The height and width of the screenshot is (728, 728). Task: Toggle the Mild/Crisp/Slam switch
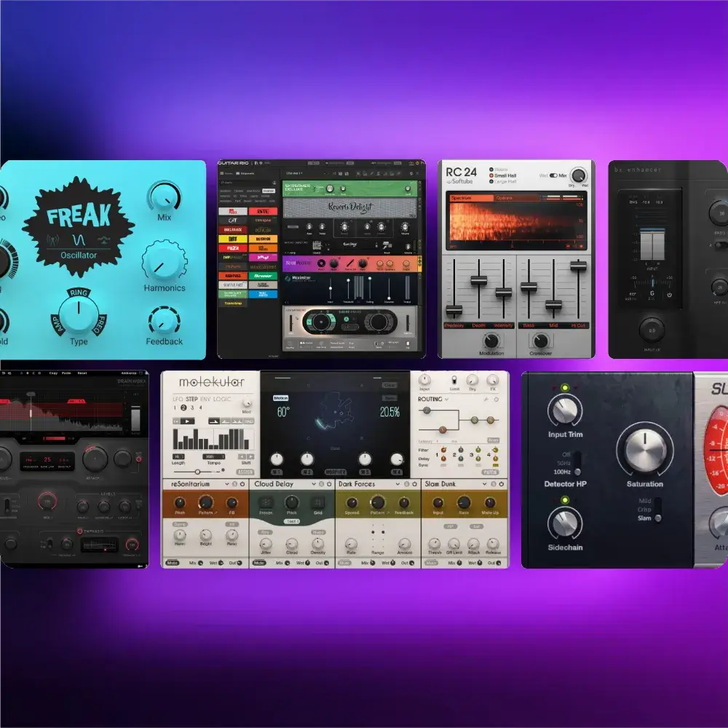tap(658, 510)
